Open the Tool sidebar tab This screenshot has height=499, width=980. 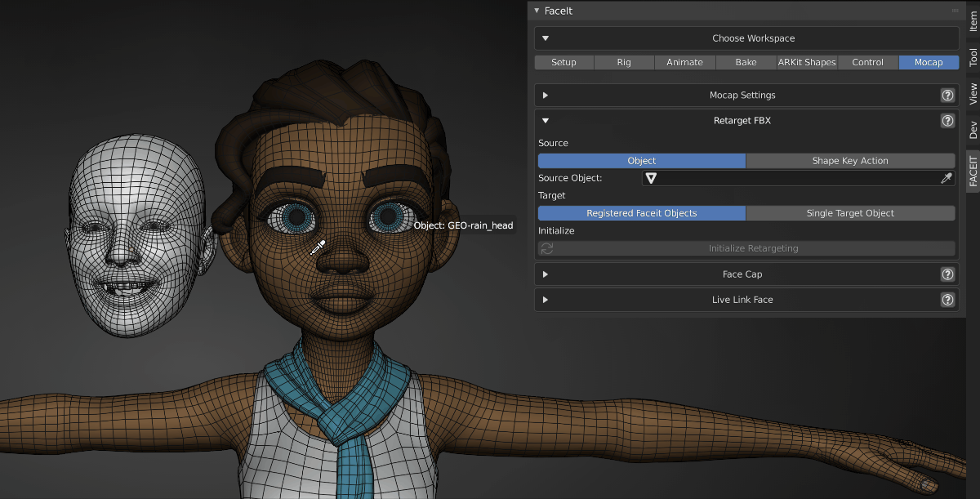click(973, 57)
